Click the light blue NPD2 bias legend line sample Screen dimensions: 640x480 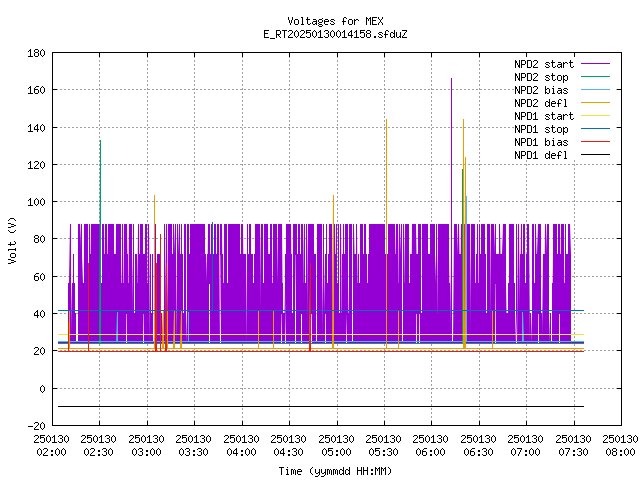(595, 90)
